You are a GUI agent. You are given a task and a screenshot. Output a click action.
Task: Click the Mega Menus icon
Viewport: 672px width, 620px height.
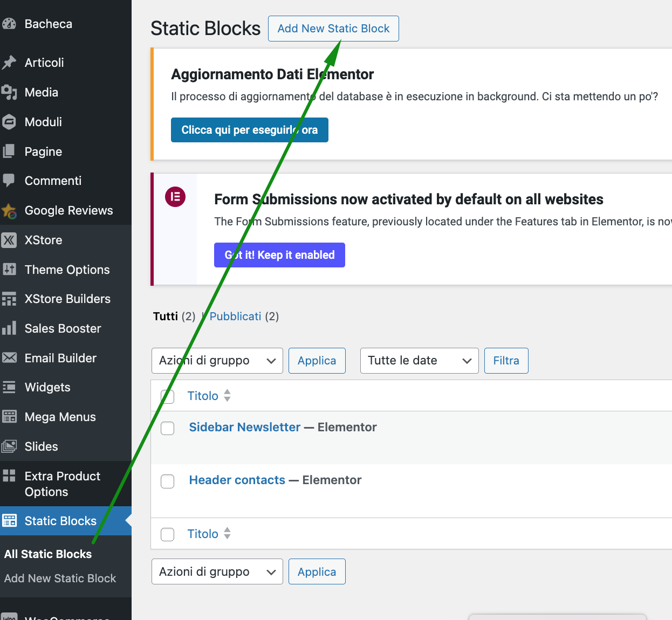pyautogui.click(x=9, y=417)
